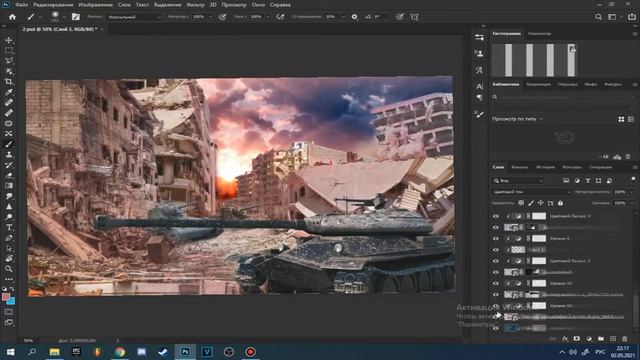Create new fill or adjustment layer

(589, 338)
